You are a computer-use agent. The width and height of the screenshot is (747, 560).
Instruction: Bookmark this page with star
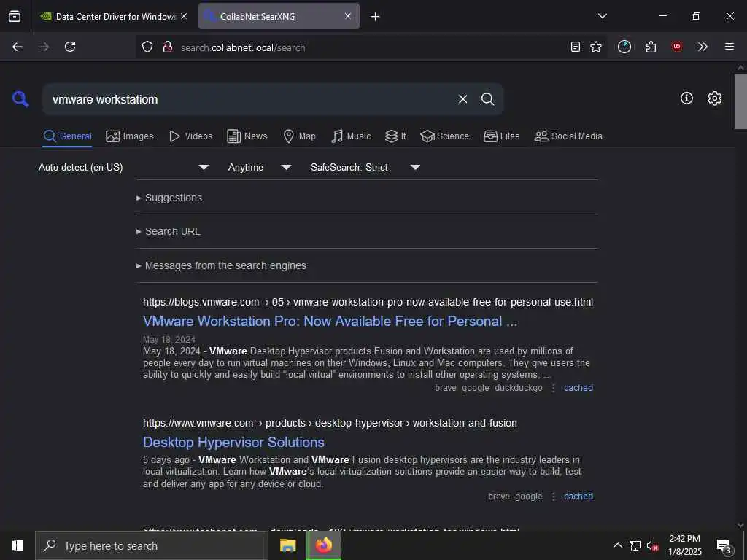click(595, 47)
